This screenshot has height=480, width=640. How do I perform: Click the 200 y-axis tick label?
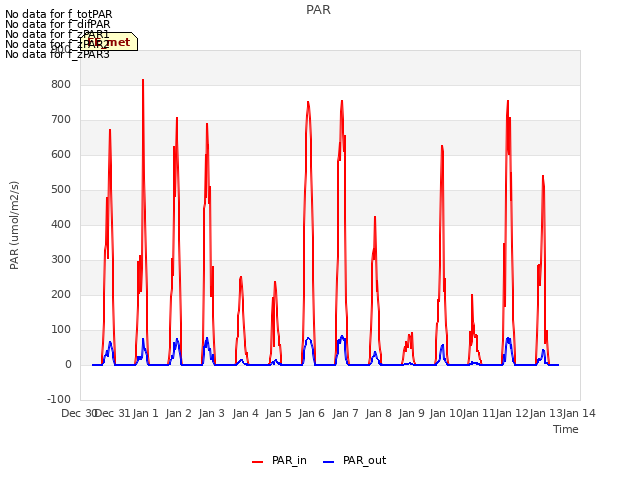pyautogui.click(x=61, y=295)
